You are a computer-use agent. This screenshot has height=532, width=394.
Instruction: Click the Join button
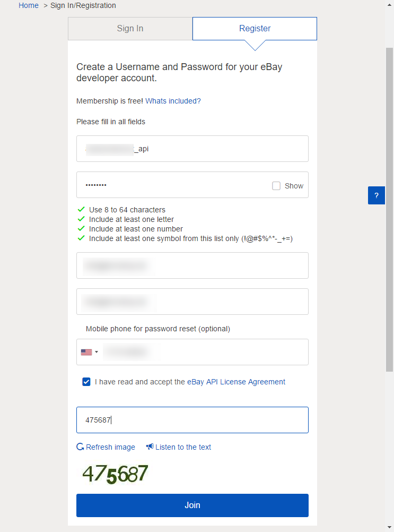pyautogui.click(x=192, y=505)
